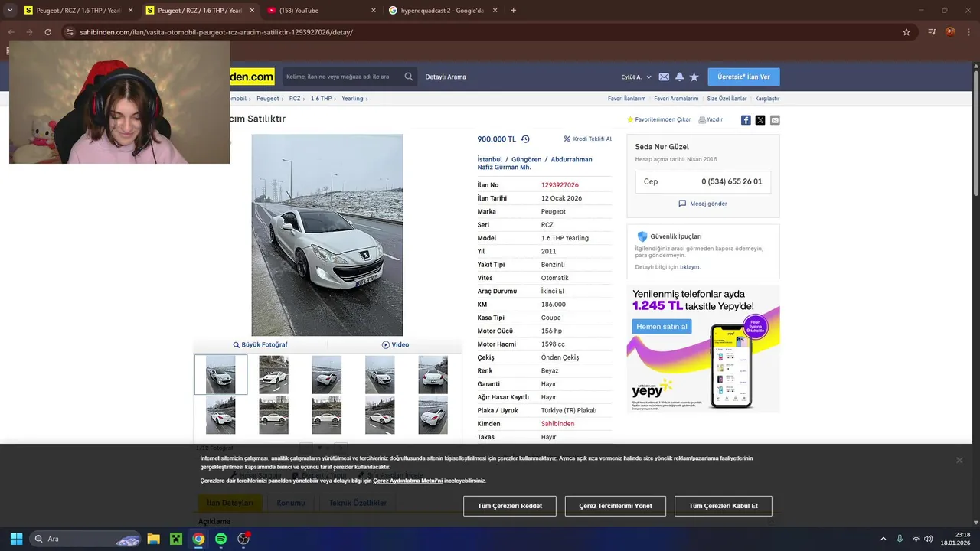Close the YouTube tab

[374, 10]
